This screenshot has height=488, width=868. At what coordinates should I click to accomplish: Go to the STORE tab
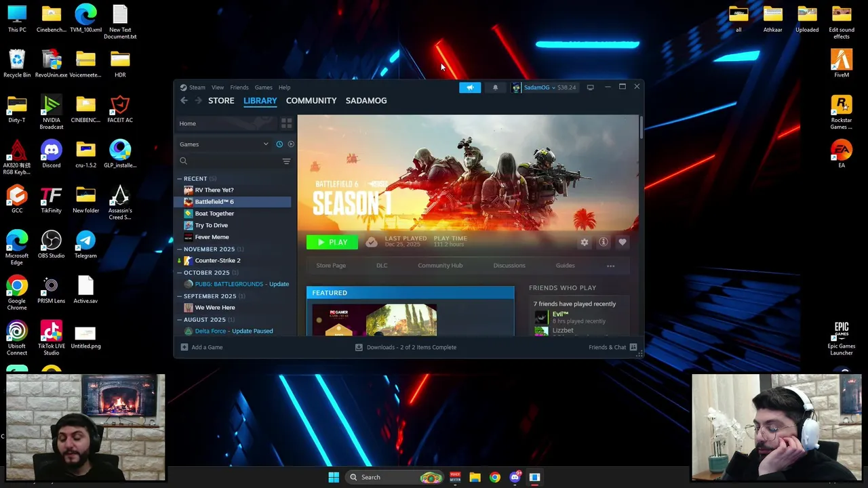coord(221,100)
